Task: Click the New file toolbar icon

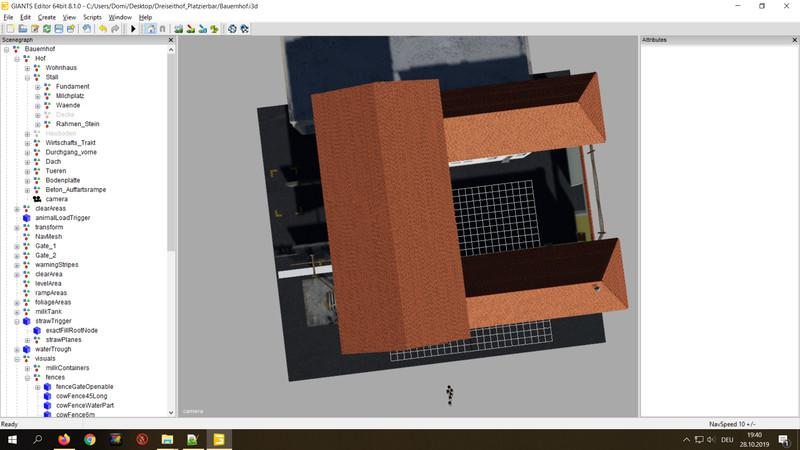Action: point(8,29)
